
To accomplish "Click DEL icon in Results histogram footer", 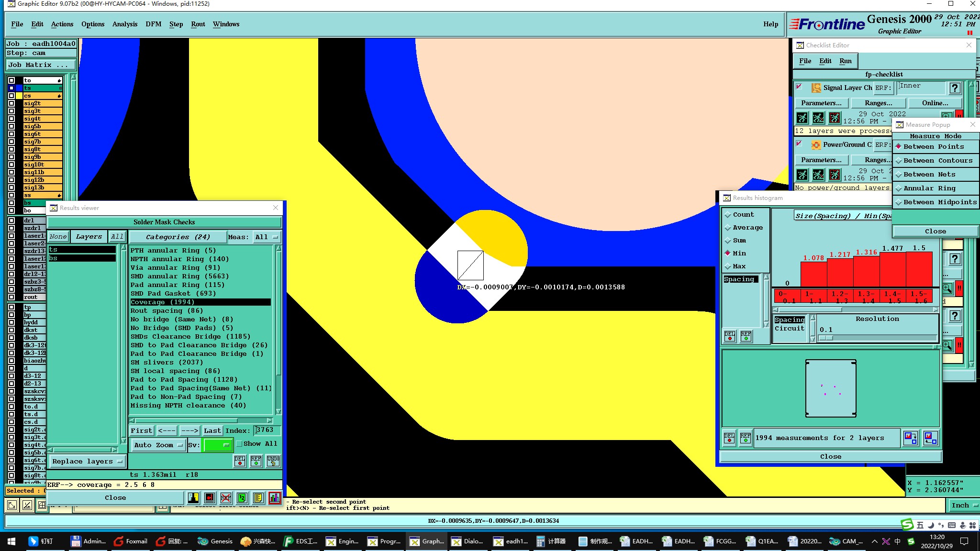I will point(729,438).
